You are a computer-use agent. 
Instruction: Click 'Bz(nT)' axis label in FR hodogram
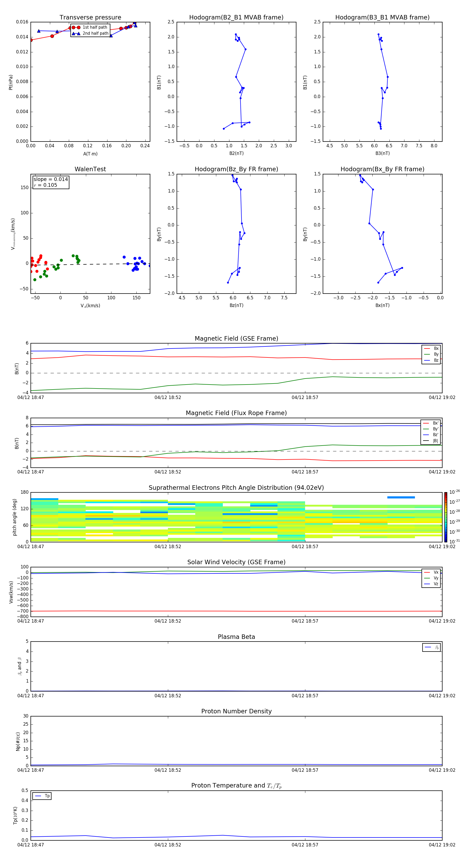pyautogui.click(x=236, y=305)
